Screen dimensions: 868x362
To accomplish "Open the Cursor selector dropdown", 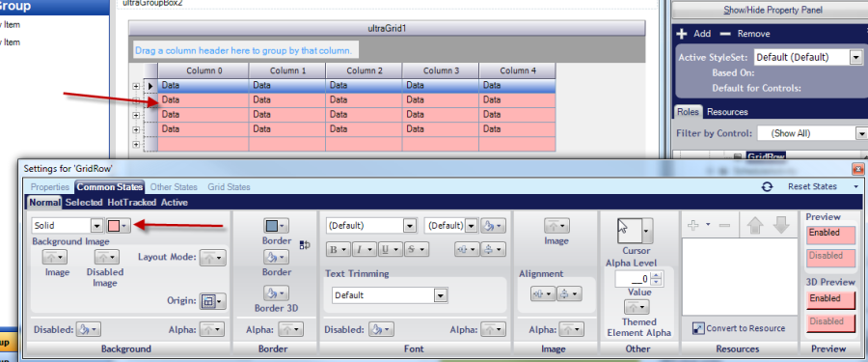I will pyautogui.click(x=646, y=230).
